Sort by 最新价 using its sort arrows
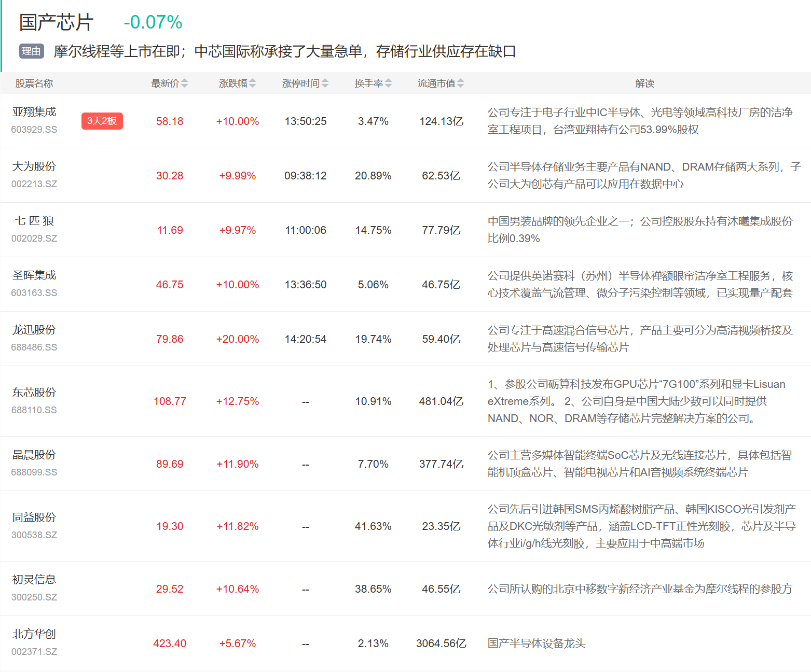 (184, 83)
